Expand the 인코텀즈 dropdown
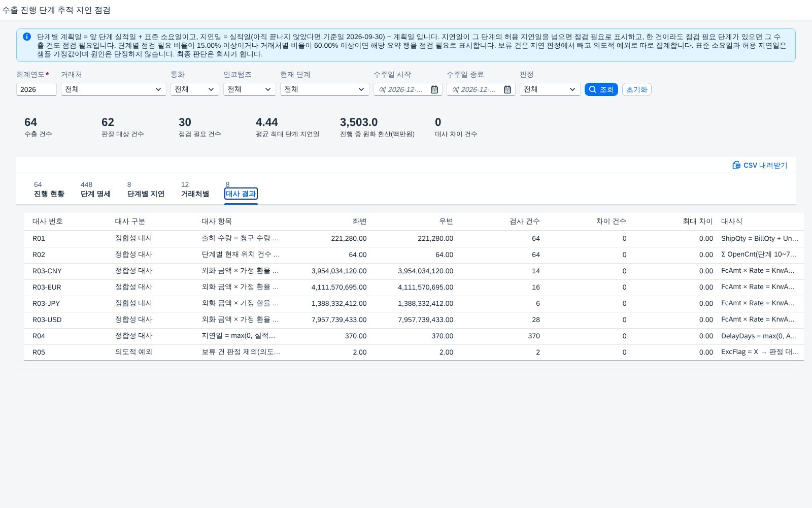 250,89
